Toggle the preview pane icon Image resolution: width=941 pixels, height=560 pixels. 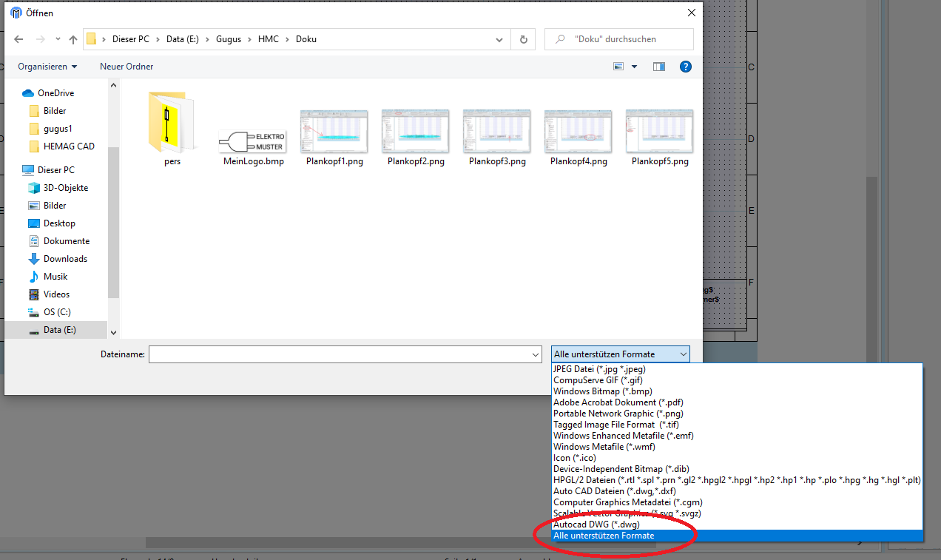point(658,67)
